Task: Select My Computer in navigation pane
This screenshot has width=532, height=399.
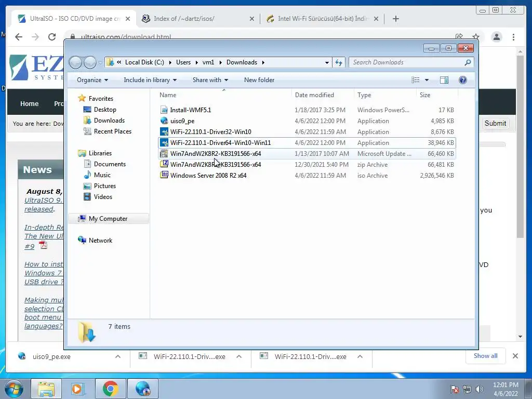Action: [108, 219]
